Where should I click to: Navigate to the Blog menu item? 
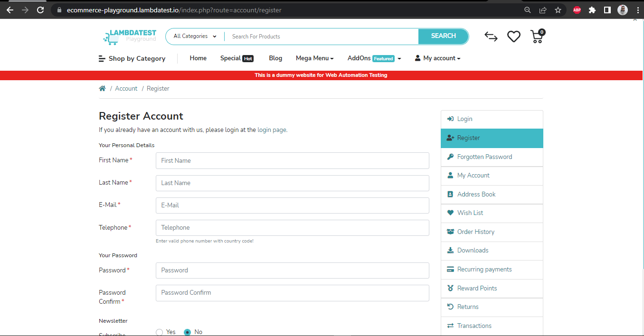[275, 58]
